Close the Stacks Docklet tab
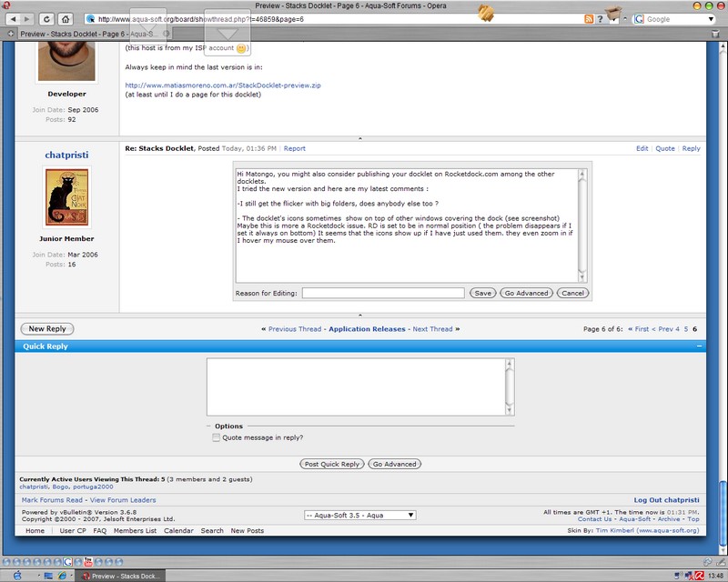The width and height of the screenshot is (728, 582). [166, 34]
